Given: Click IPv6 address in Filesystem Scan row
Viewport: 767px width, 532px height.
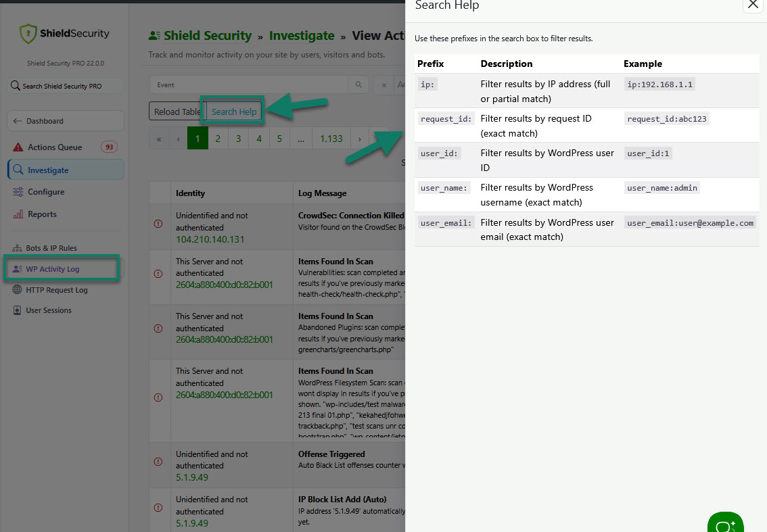Looking at the screenshot, I should point(225,395).
